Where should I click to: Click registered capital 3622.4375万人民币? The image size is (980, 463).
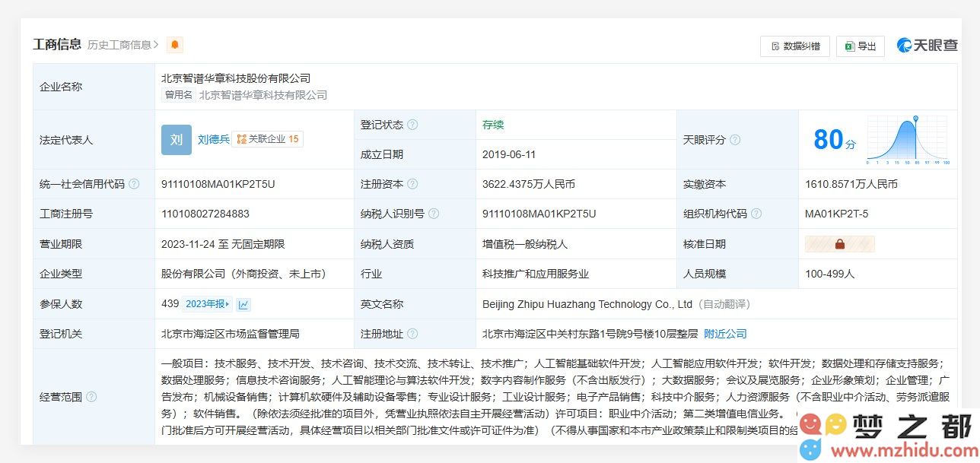(529, 184)
